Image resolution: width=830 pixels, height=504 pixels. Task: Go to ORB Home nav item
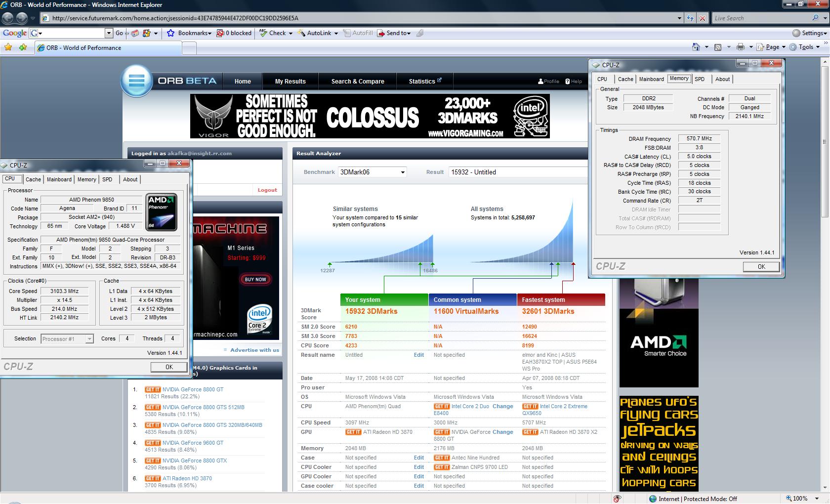[x=243, y=82]
